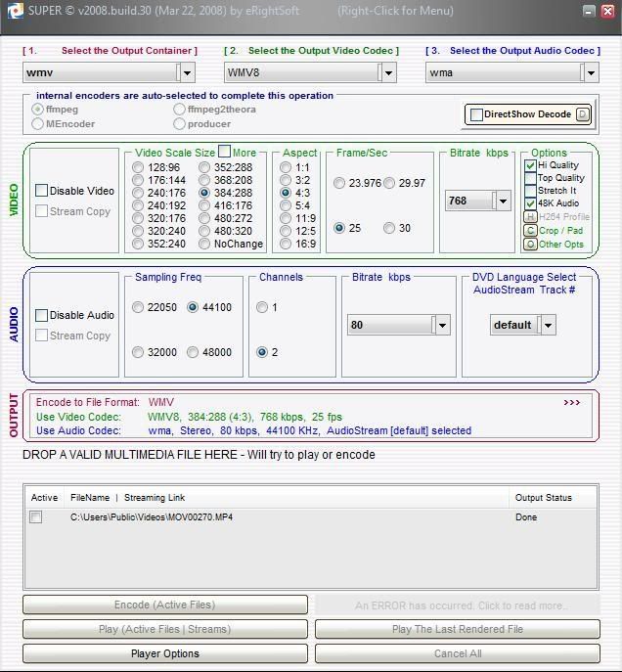This screenshot has width=622, height=672.
Task: Set sampling frequency to 22050
Action: 138,307
